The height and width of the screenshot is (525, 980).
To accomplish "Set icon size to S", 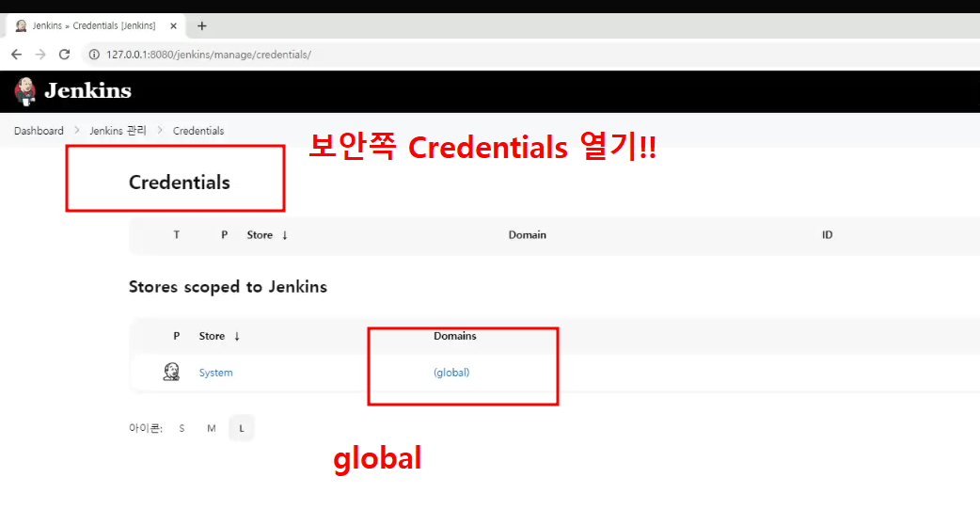I will click(182, 428).
